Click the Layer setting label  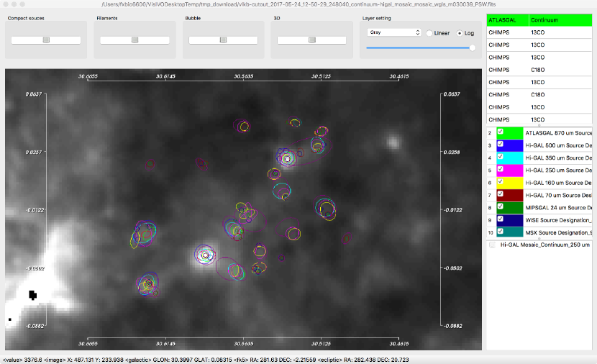377,18
